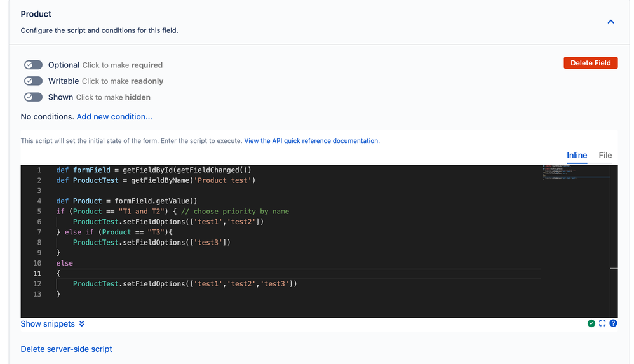
Task: Click 'Configure the script and conditions' description
Action: [x=99, y=30]
